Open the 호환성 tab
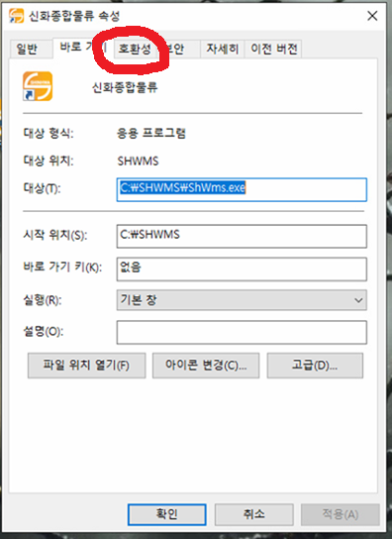This screenshot has width=392, height=539. (135, 49)
